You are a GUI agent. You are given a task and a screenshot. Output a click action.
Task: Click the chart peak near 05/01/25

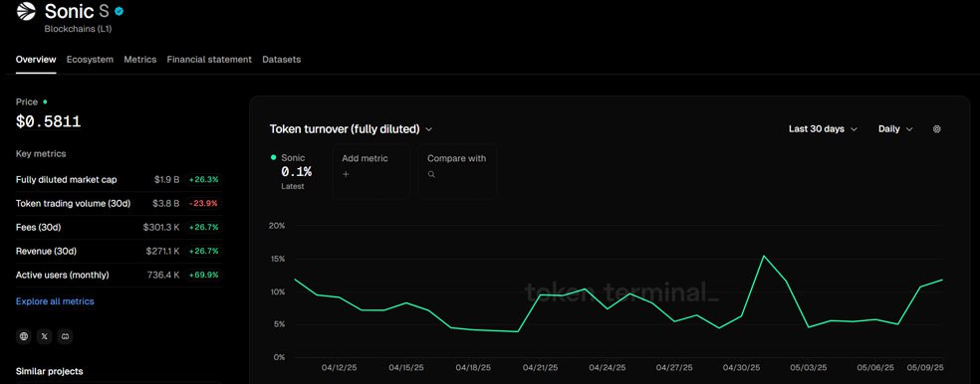pyautogui.click(x=764, y=256)
